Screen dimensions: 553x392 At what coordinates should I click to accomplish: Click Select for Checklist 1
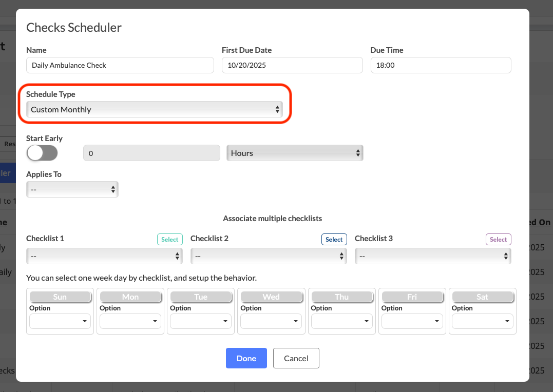(169, 239)
